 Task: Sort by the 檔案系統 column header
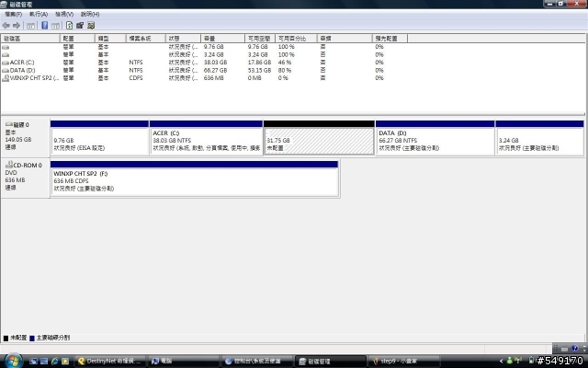(145, 39)
